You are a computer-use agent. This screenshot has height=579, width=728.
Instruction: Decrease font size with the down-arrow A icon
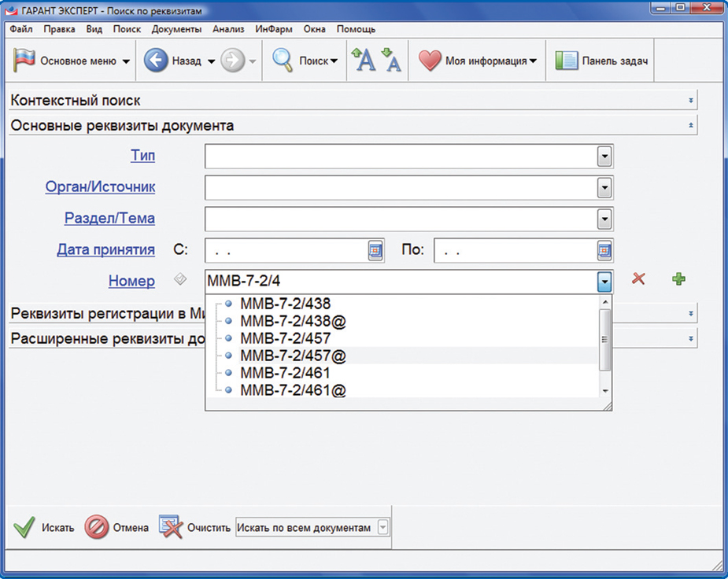[391, 61]
